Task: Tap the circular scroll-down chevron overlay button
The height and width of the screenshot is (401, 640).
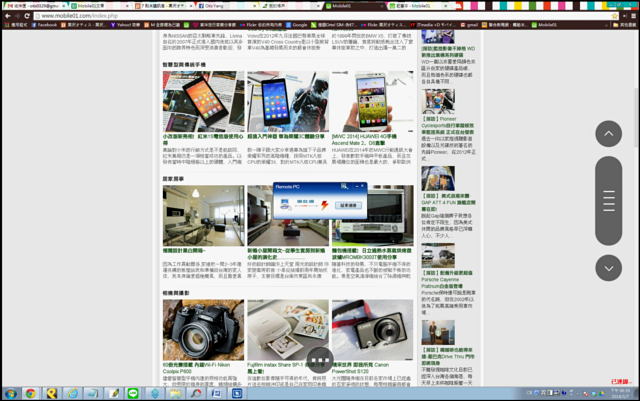Action: [609, 268]
